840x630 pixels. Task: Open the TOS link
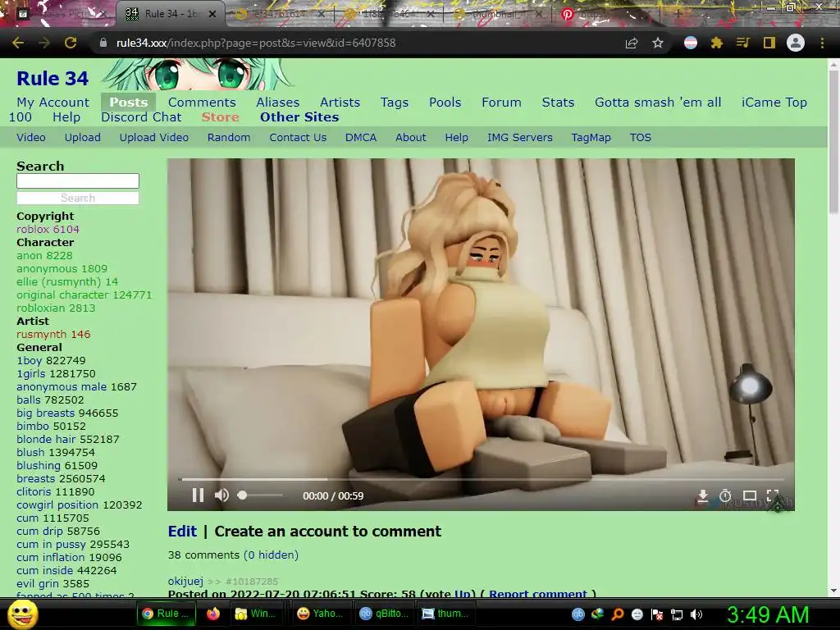641,138
